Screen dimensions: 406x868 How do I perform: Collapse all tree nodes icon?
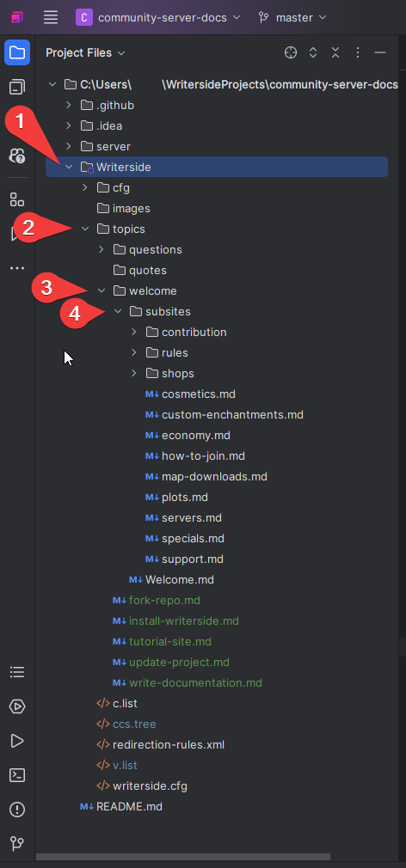point(335,52)
